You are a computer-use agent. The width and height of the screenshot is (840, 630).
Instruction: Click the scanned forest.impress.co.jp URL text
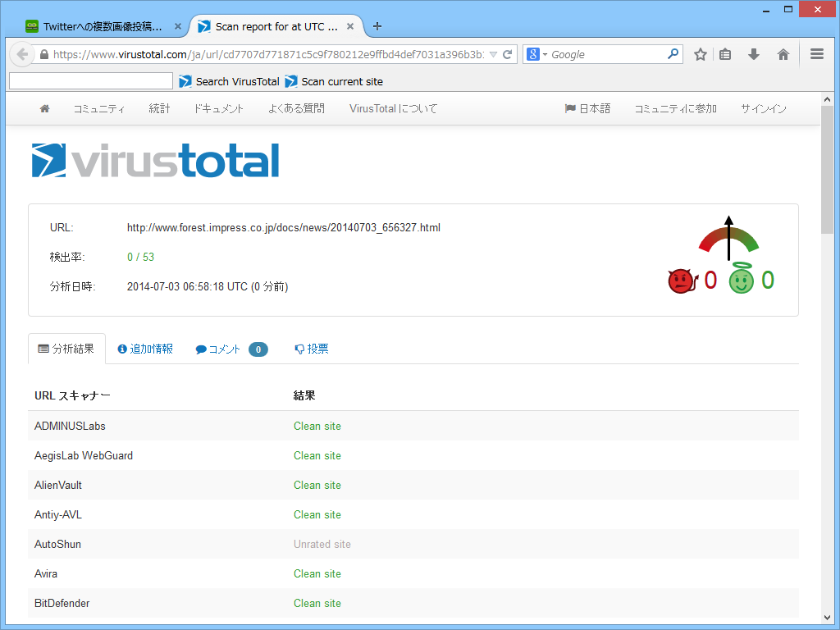[x=283, y=228]
